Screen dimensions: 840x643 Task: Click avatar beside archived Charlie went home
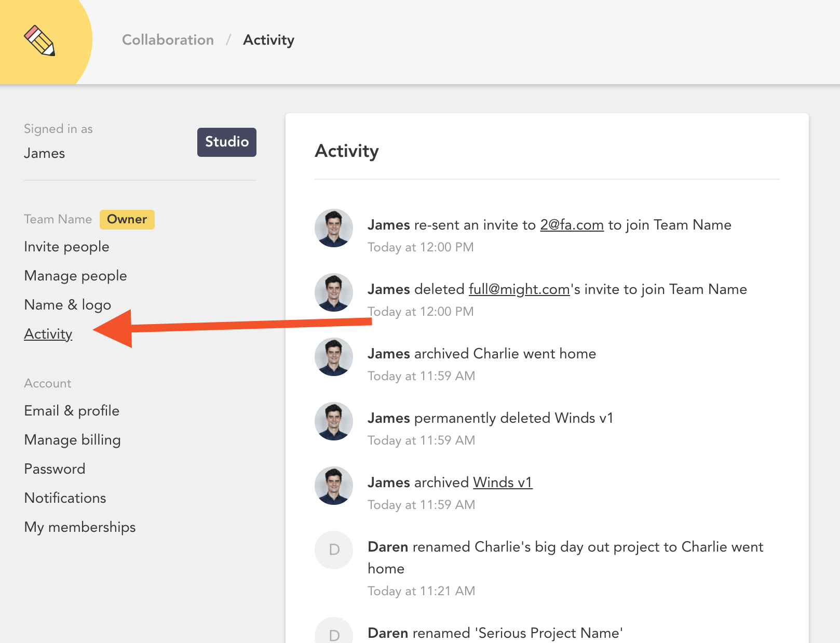pos(334,357)
